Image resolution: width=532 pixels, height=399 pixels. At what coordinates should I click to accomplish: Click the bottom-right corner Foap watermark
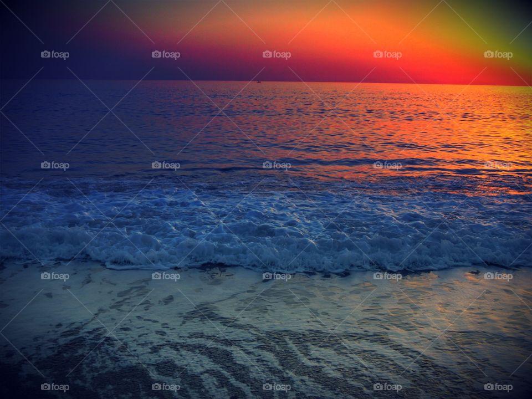498,387
